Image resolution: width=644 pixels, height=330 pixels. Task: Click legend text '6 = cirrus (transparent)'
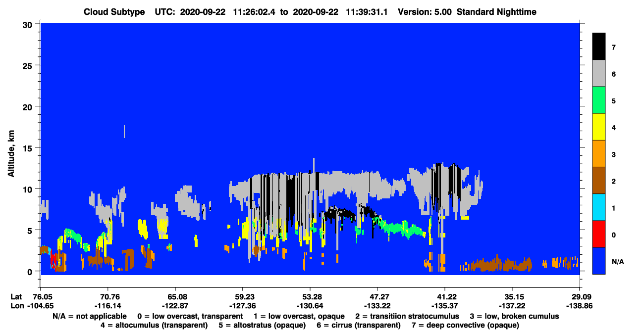click(x=360, y=325)
